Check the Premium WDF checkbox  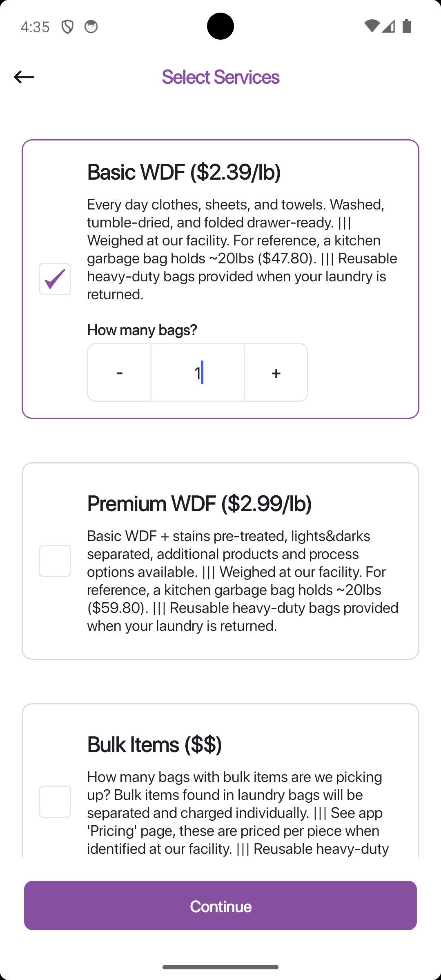pyautogui.click(x=55, y=561)
